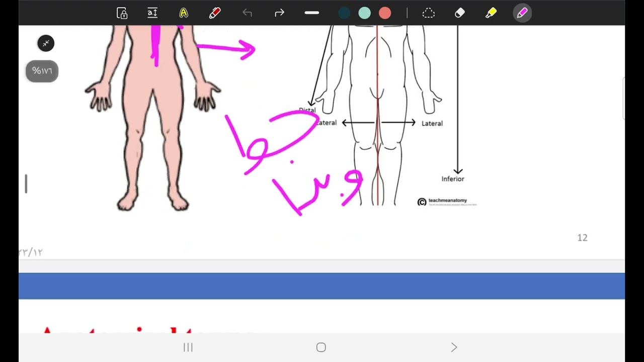Click the Distal label on diagram

pos(307,110)
